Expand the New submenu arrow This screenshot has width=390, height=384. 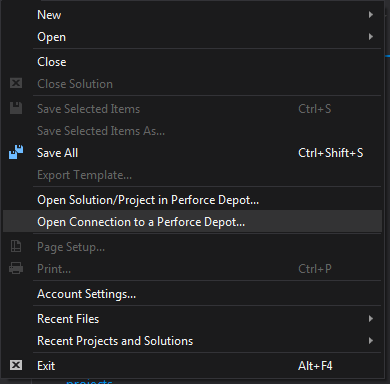(x=371, y=15)
